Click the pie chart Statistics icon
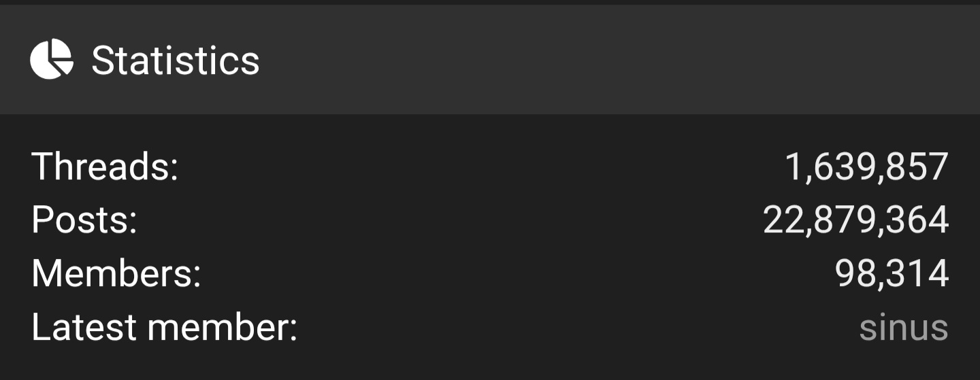 pos(52,59)
